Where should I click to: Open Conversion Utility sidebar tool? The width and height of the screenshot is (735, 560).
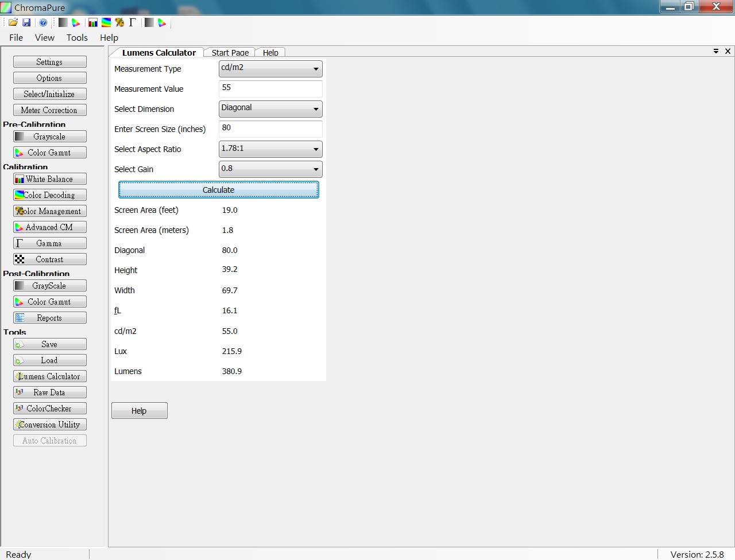pos(50,425)
